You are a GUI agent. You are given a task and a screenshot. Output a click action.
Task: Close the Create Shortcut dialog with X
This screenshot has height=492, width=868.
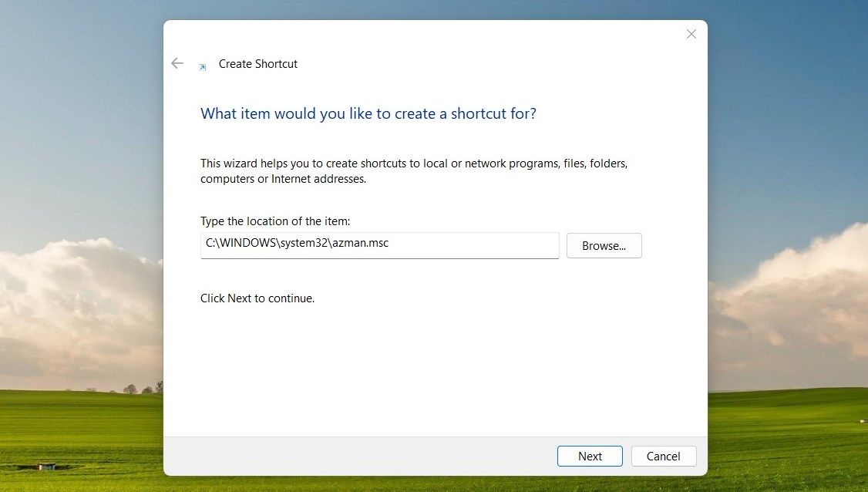(691, 34)
